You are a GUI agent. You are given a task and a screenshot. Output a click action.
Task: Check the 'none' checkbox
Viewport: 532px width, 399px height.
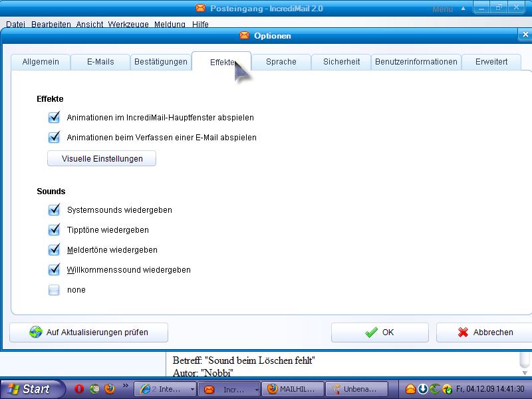point(54,290)
